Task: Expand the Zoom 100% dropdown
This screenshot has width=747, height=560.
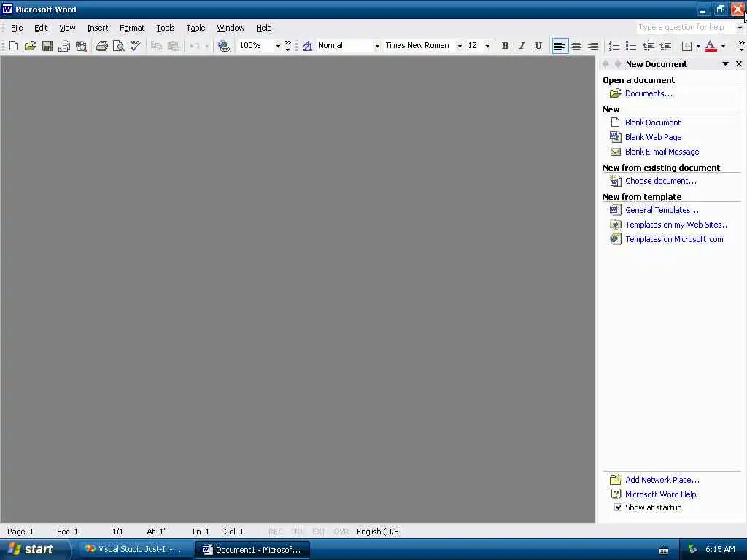Action: pyautogui.click(x=278, y=46)
